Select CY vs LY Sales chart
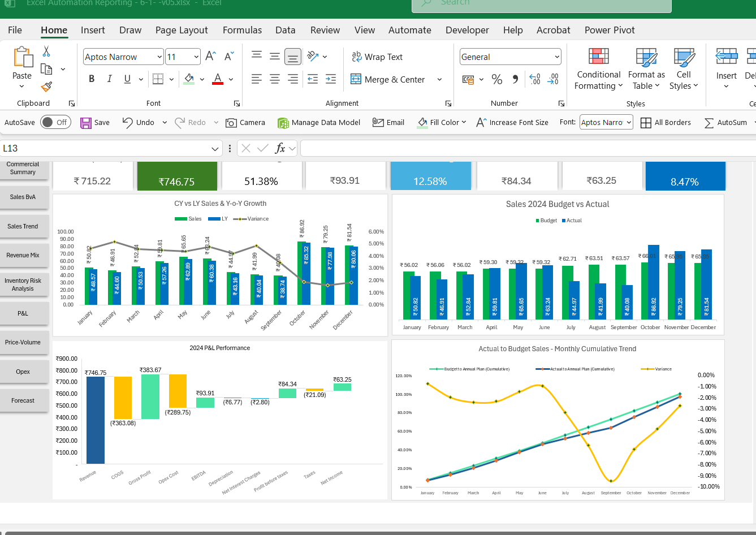756x535 pixels. pyautogui.click(x=221, y=265)
